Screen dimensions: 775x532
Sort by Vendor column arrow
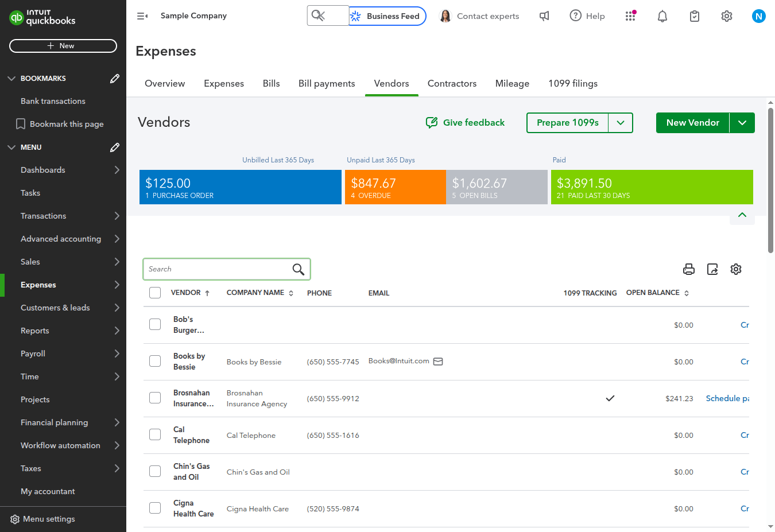207,293
